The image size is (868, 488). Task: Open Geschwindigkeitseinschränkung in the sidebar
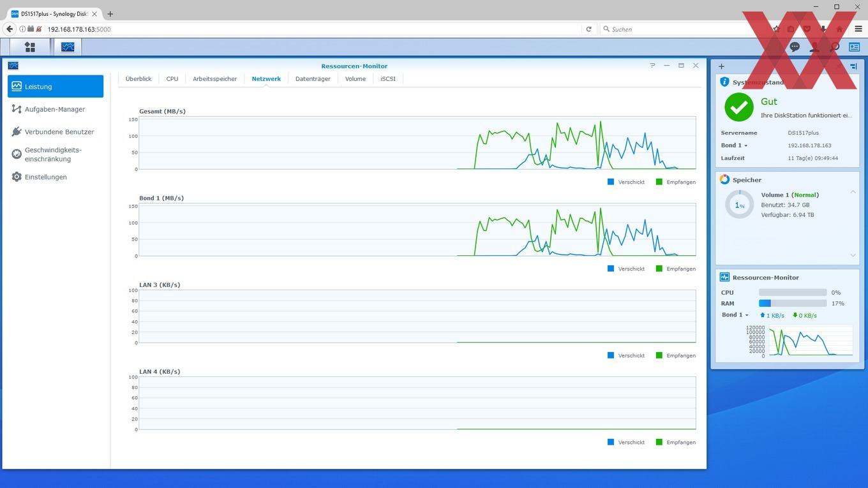pos(56,154)
